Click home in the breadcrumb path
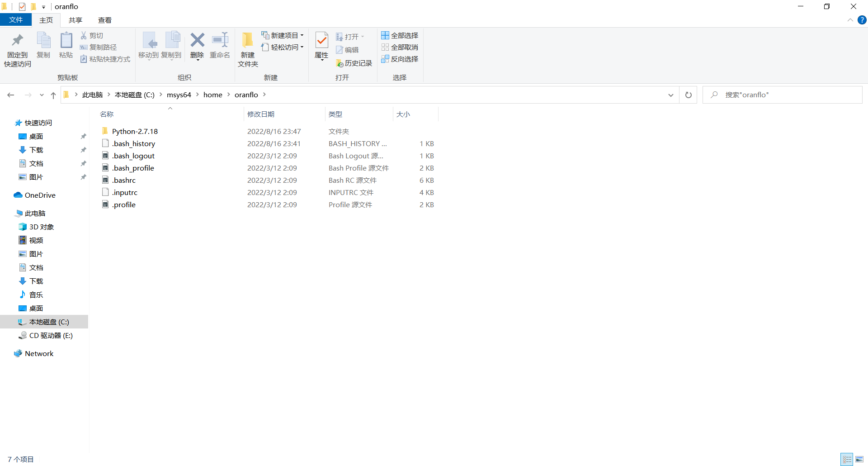 (213, 95)
